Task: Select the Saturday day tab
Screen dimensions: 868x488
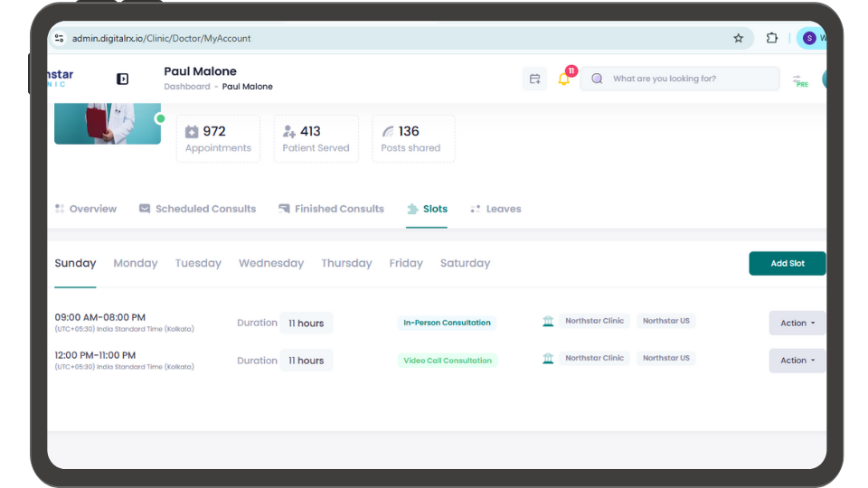Action: [465, 263]
